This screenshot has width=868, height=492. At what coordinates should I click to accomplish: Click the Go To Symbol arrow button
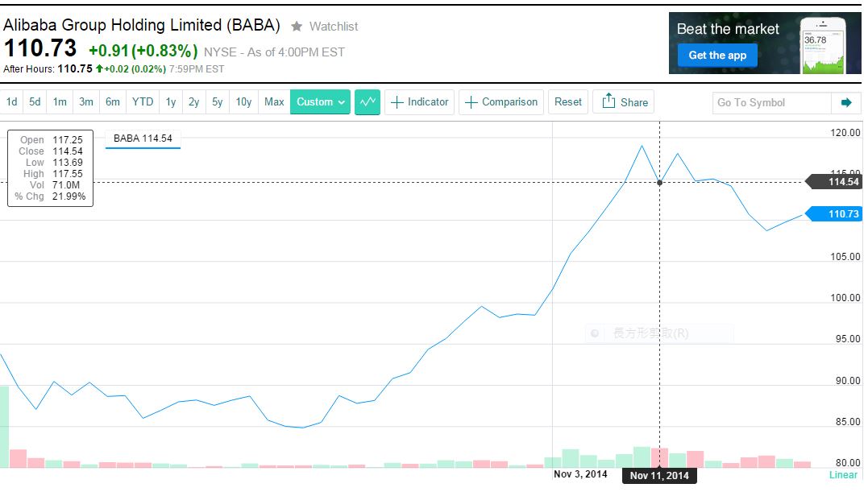[x=846, y=102]
